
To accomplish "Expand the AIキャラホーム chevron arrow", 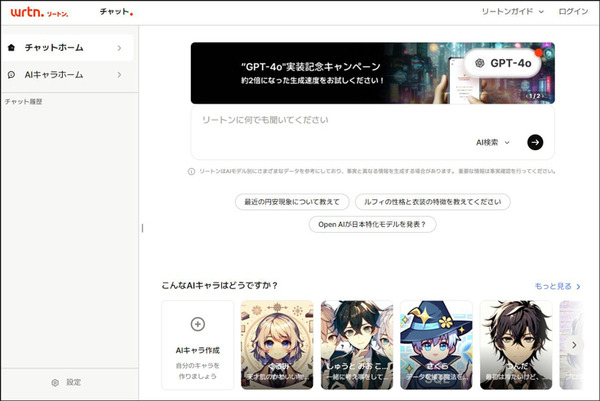I will coord(119,74).
